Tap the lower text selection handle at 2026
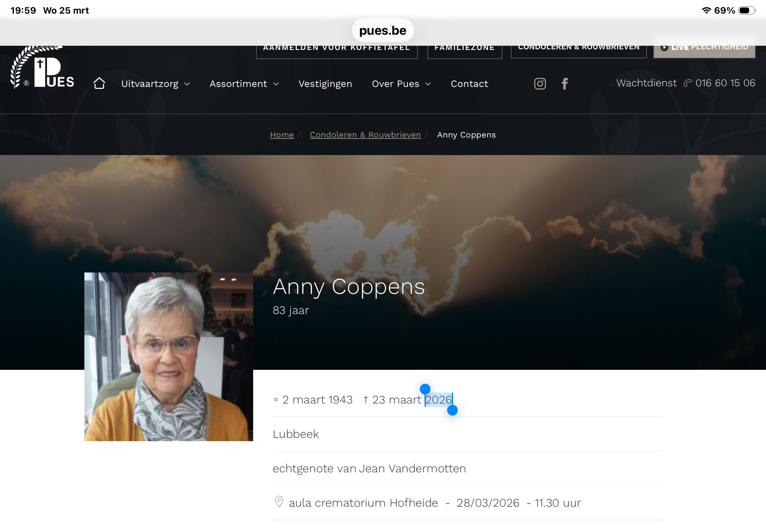The height and width of the screenshot is (532, 766). (x=452, y=410)
